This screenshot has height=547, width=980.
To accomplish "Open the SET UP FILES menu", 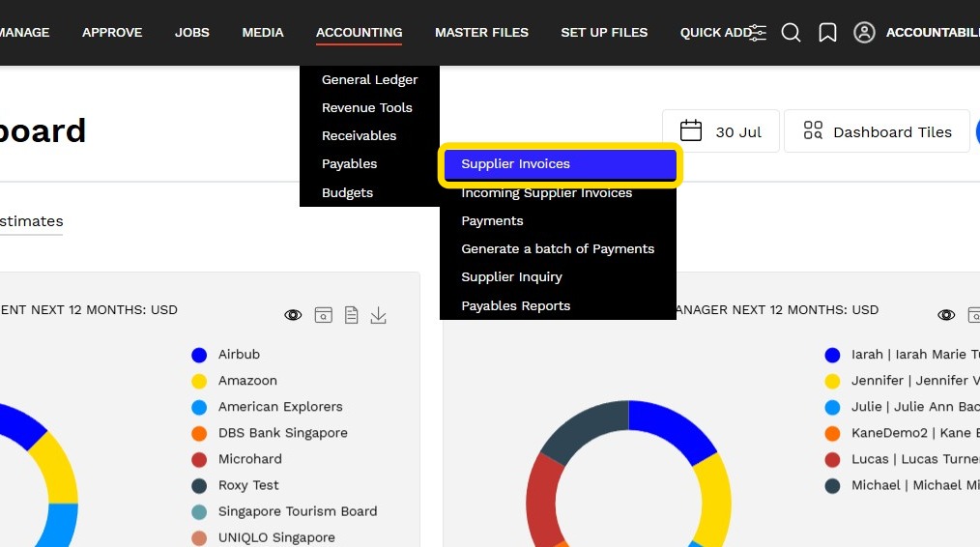I will (x=604, y=33).
